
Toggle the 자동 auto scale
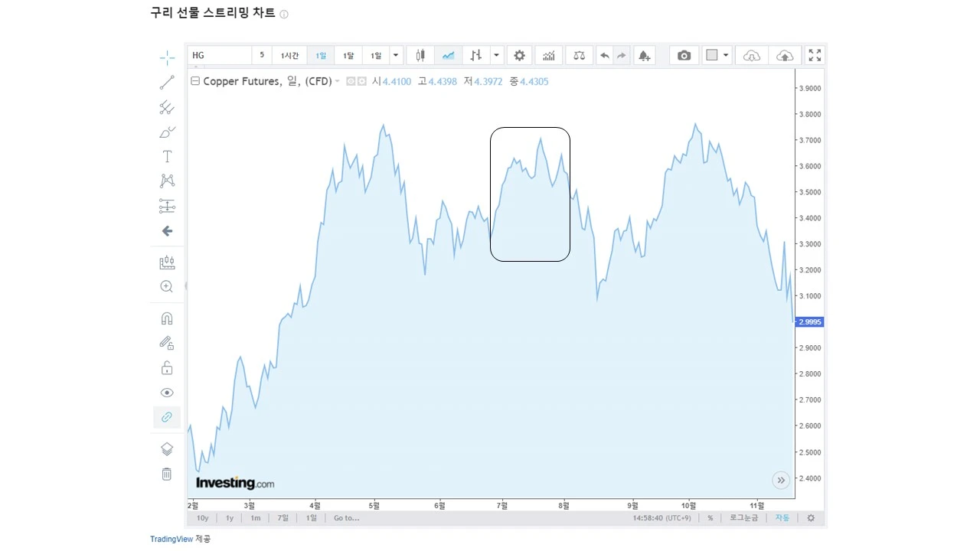click(x=782, y=518)
